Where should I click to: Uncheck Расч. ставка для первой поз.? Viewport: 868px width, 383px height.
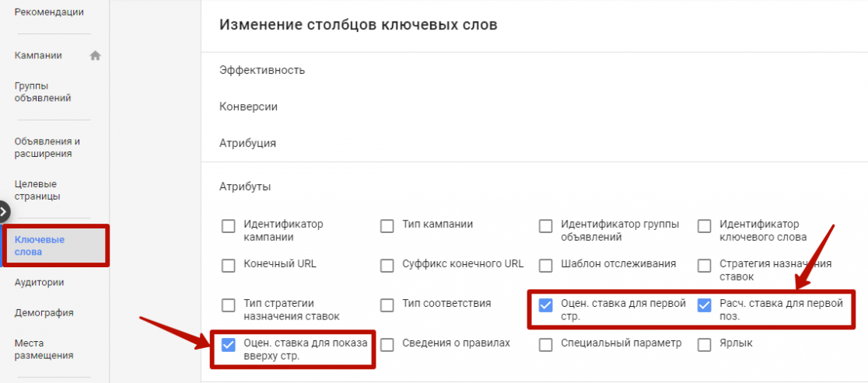click(704, 305)
